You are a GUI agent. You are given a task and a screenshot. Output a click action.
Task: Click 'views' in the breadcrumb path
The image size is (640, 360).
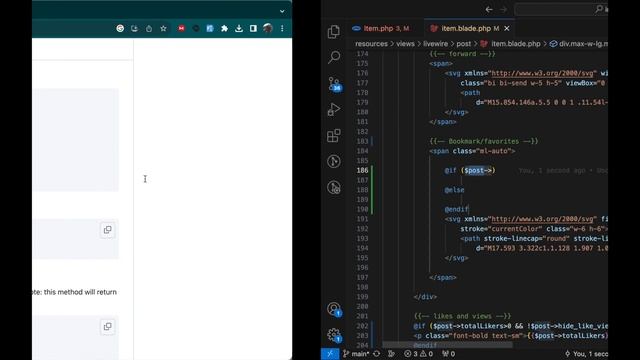[405, 44]
